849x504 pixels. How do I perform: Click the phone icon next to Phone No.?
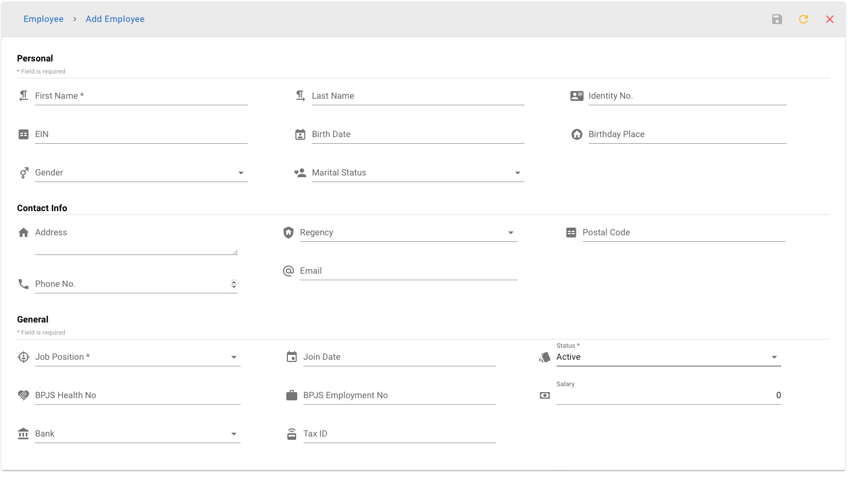click(24, 284)
